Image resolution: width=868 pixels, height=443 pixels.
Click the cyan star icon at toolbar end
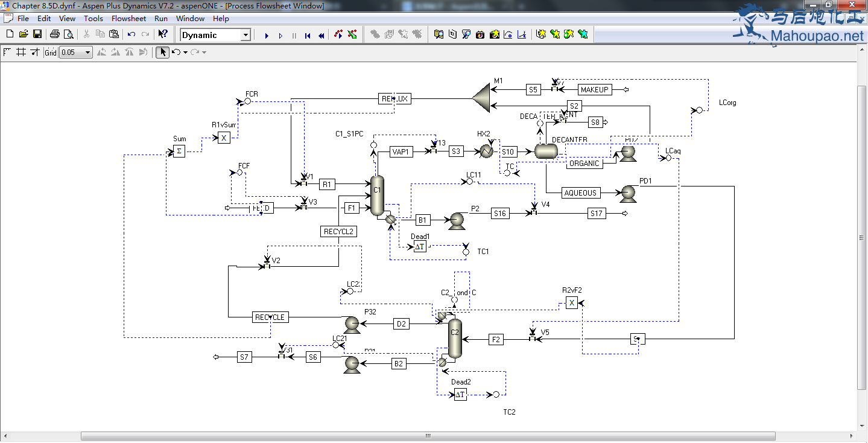(583, 34)
